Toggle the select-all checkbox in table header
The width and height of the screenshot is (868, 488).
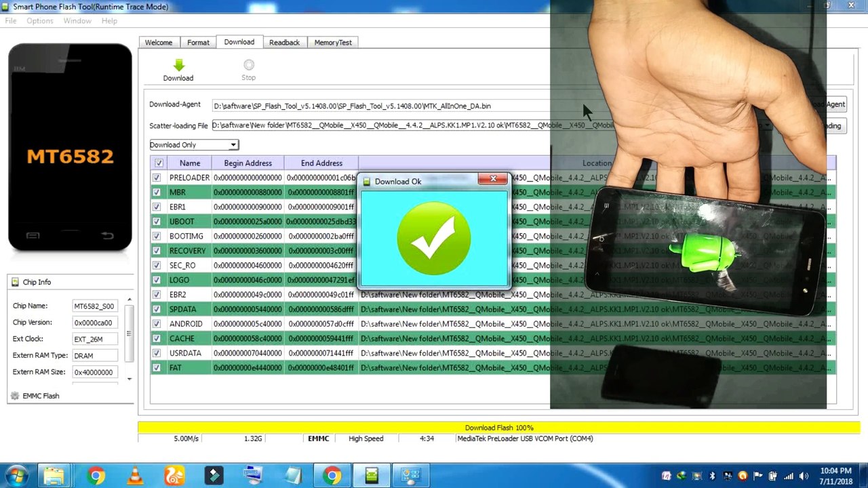(159, 163)
